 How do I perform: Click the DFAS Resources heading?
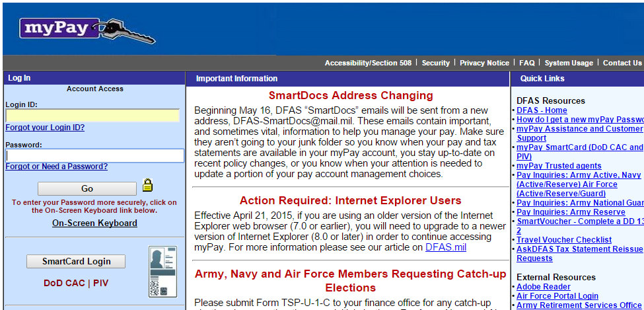[x=551, y=100]
